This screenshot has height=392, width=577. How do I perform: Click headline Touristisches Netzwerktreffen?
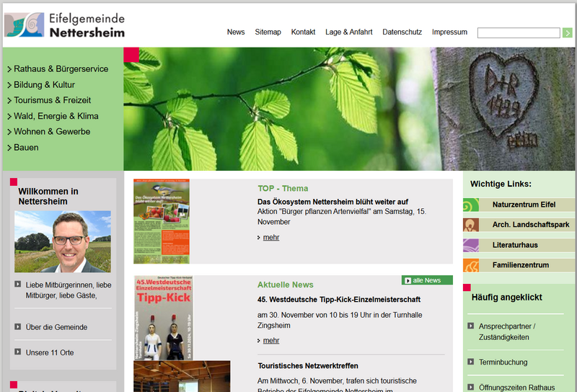click(x=308, y=365)
